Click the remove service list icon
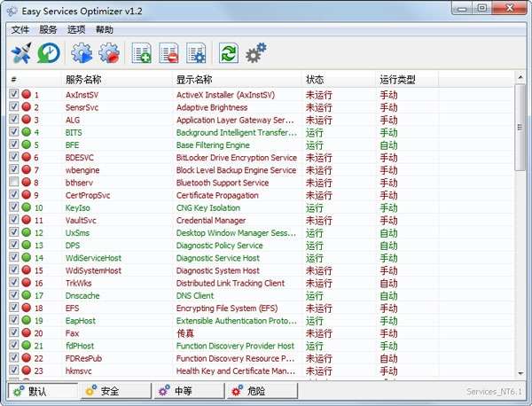The height and width of the screenshot is (406, 532). (168, 53)
